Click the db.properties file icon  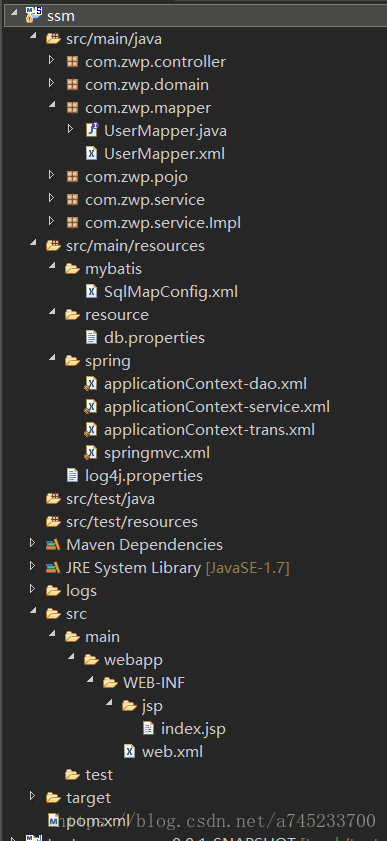click(x=92, y=338)
